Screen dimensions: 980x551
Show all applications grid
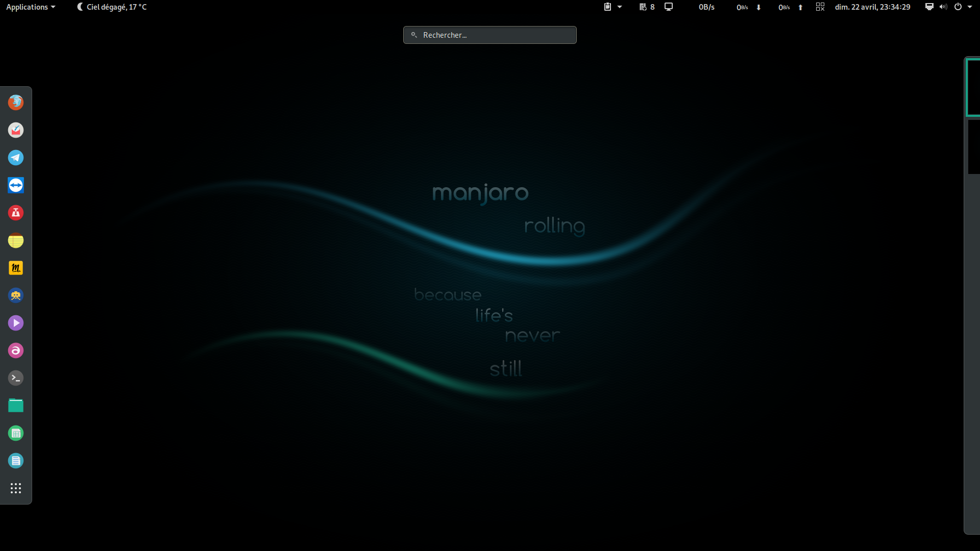(16, 488)
